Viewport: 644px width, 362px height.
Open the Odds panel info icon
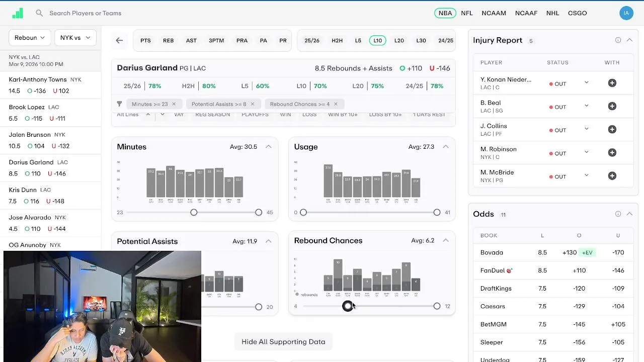point(618,214)
